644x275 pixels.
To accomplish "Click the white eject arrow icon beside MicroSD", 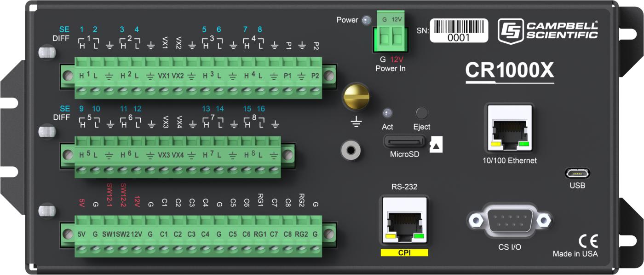I will 436,145.
